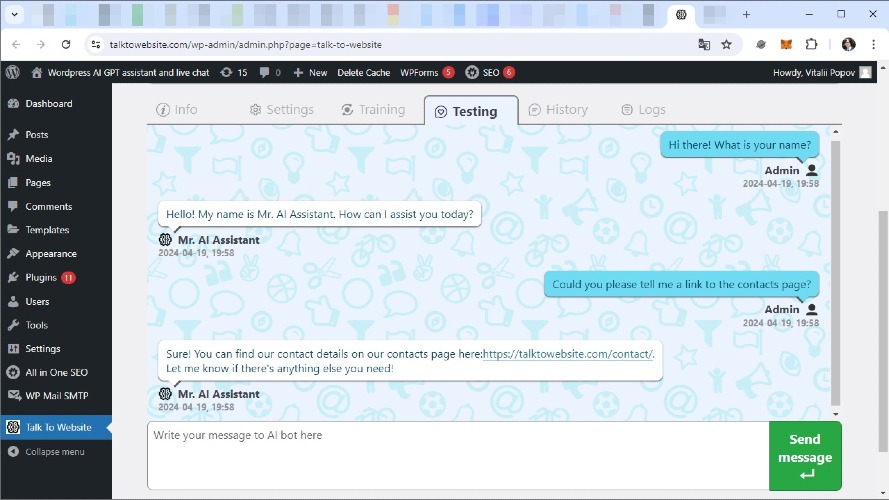Bookmark this page with the star icon
Screen dimensions: 889x500
pos(726,44)
